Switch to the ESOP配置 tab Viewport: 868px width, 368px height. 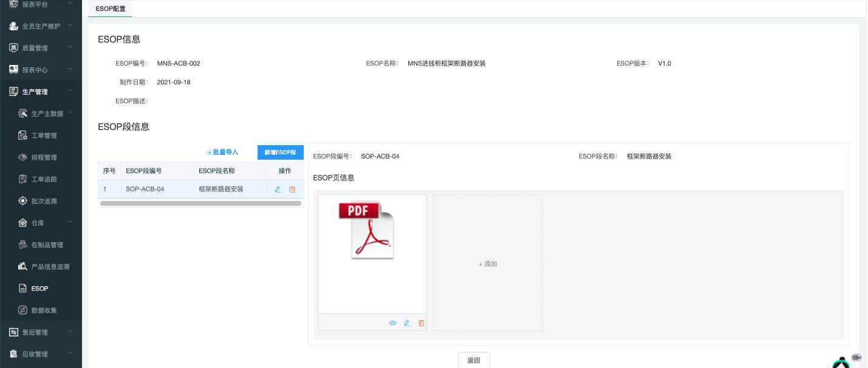click(111, 9)
